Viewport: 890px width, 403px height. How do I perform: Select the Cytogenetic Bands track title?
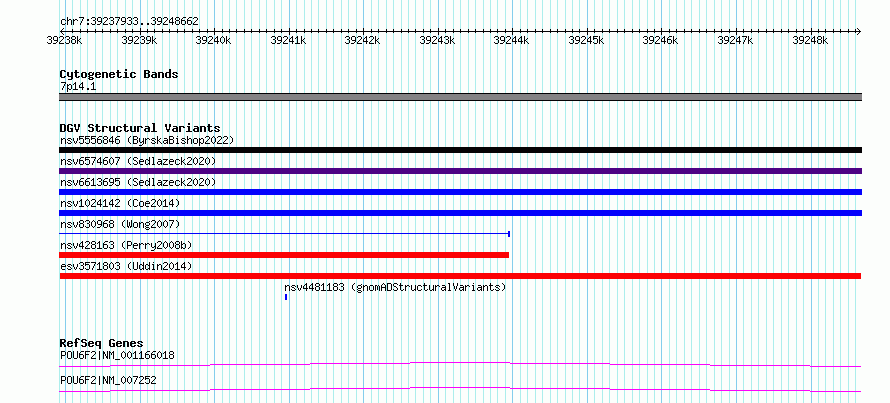(x=119, y=74)
